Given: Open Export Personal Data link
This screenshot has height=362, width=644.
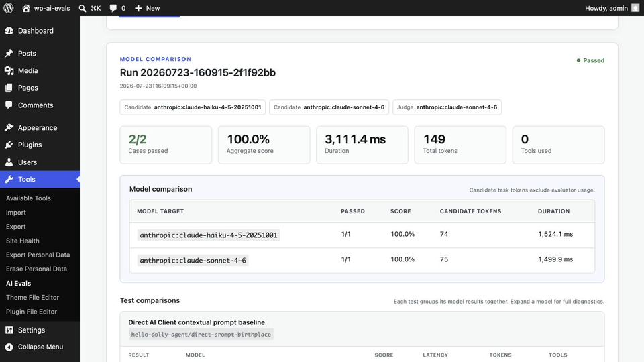Looking at the screenshot, I should [38, 255].
